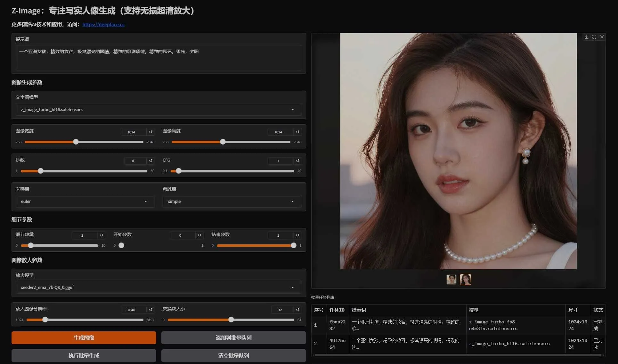Reset the 细节数量 value with its reset icon

pyautogui.click(x=102, y=235)
